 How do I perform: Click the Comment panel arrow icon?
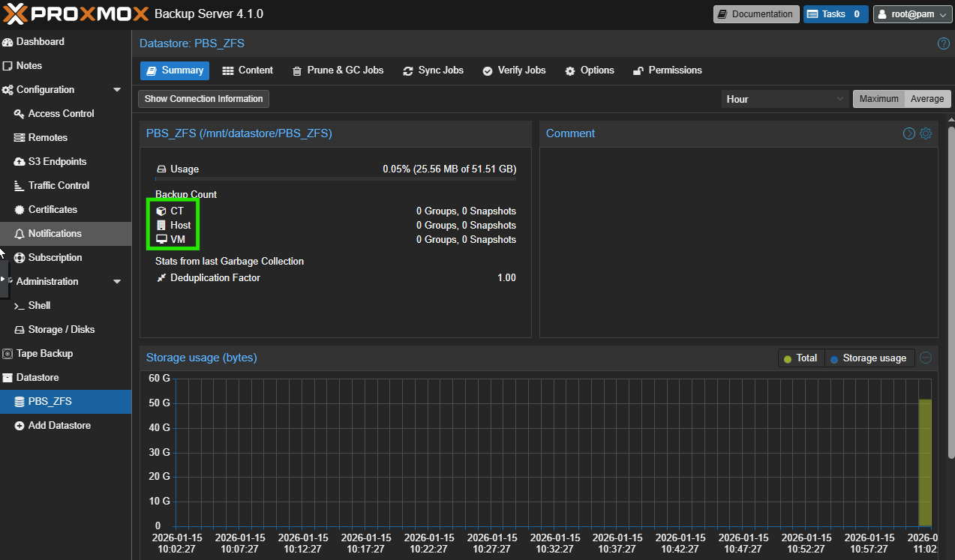tap(908, 133)
